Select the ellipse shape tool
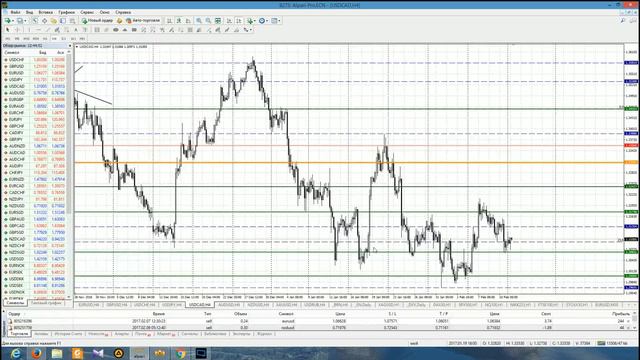The height and width of the screenshot is (360, 640). (116, 30)
